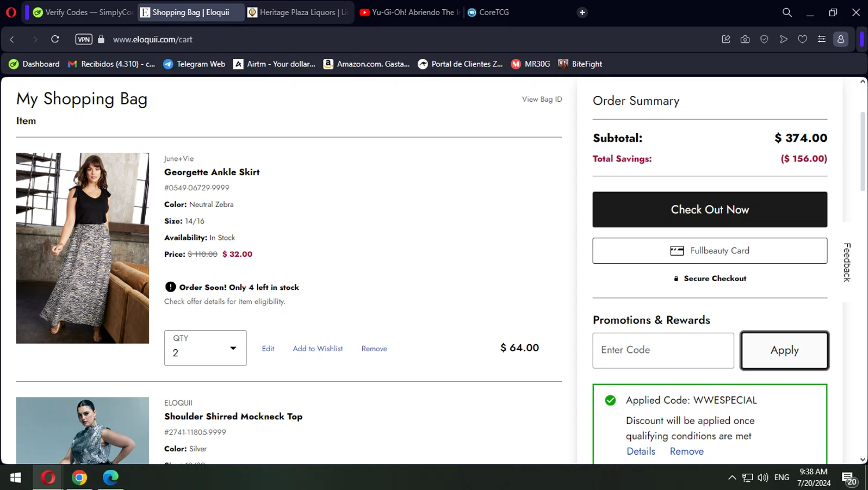
Task: Go back with the back arrow
Action: click(12, 39)
